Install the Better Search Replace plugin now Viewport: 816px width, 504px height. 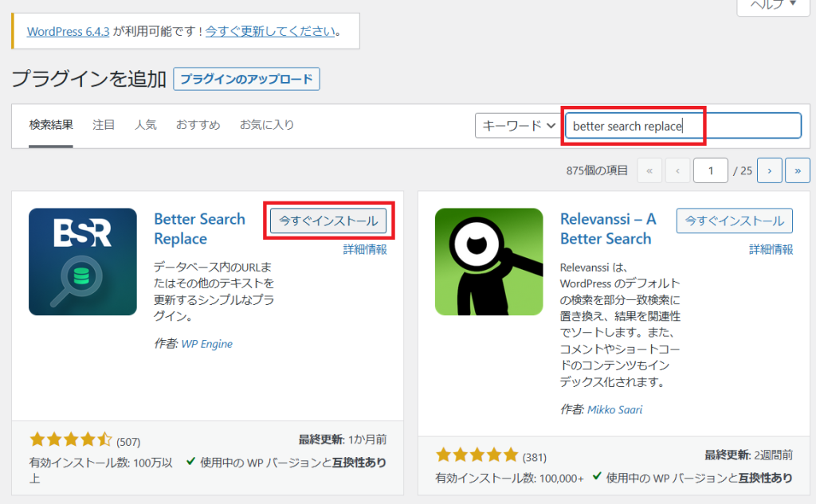pos(328,221)
